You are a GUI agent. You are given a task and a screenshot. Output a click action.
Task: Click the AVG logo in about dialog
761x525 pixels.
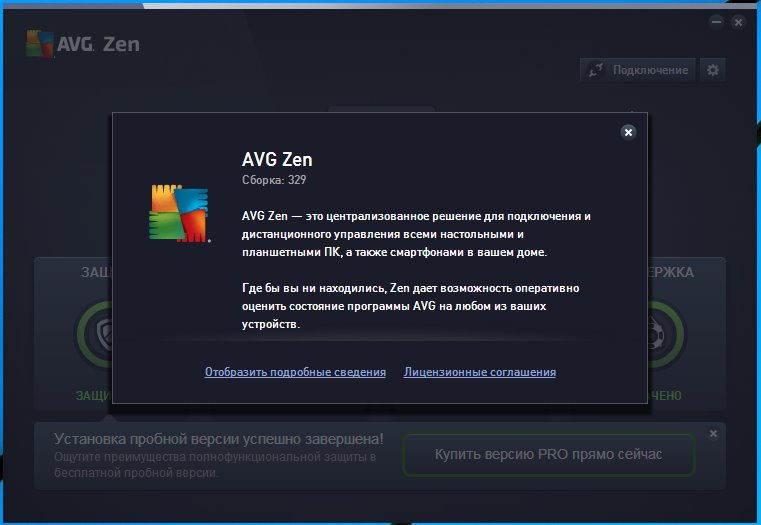(179, 213)
